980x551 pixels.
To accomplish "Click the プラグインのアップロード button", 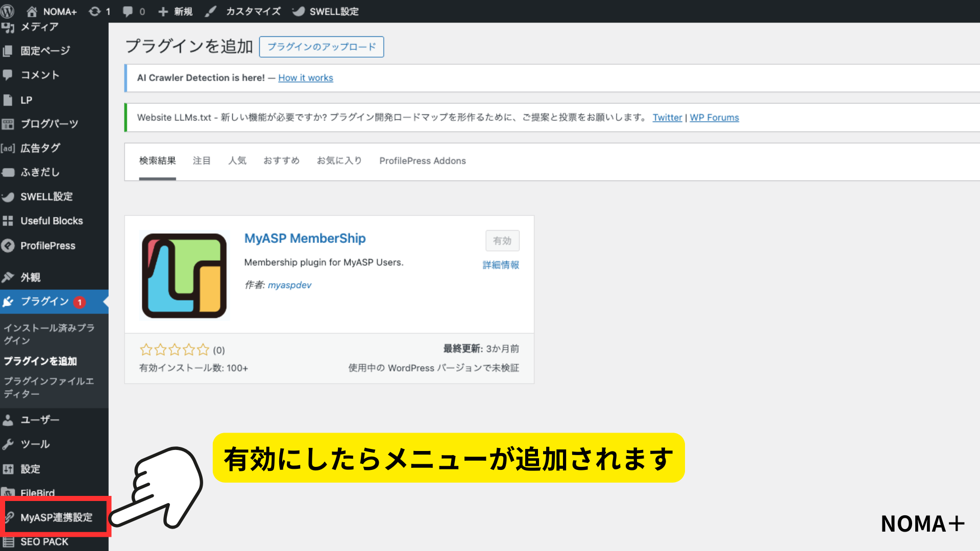I will [x=322, y=47].
